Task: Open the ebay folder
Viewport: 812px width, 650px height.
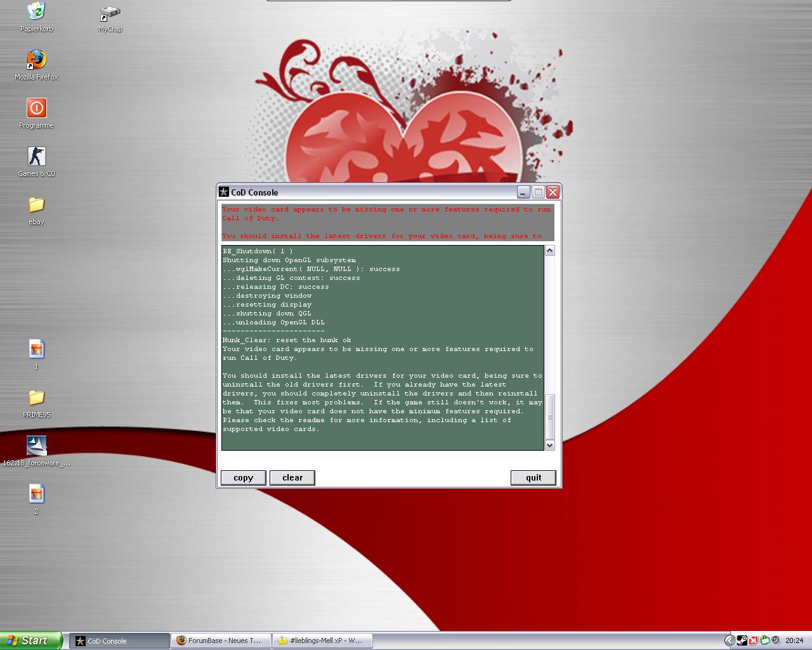Action: tap(36, 210)
